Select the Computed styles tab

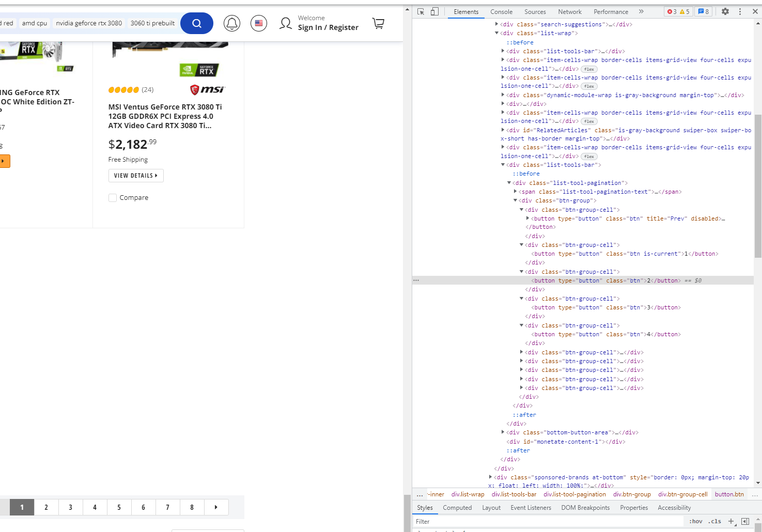457,508
